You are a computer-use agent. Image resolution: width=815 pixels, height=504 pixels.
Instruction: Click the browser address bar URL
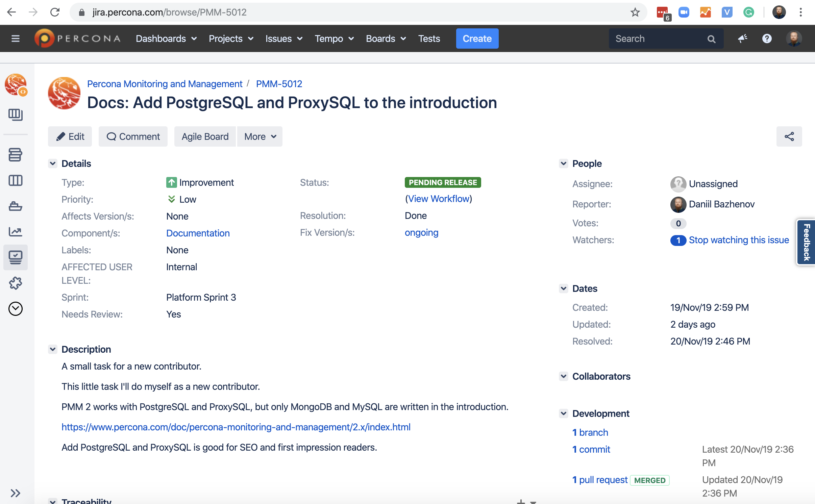169,12
